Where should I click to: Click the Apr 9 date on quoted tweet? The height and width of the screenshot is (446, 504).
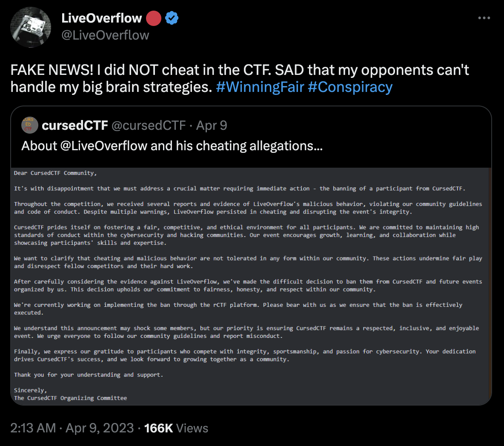coord(212,125)
